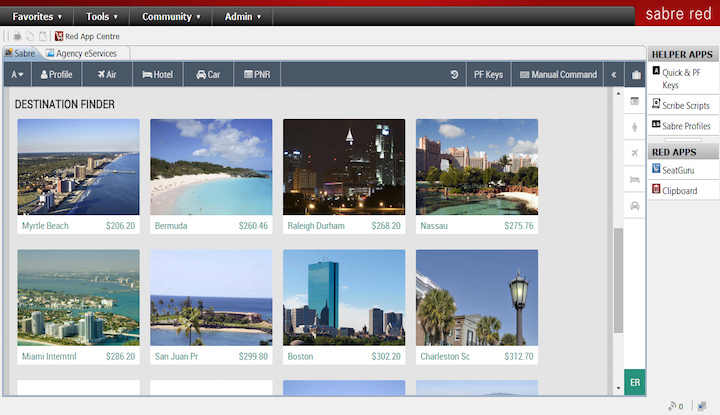Open the PNR panel
Viewport: 720px width, 415px height.
coord(257,74)
